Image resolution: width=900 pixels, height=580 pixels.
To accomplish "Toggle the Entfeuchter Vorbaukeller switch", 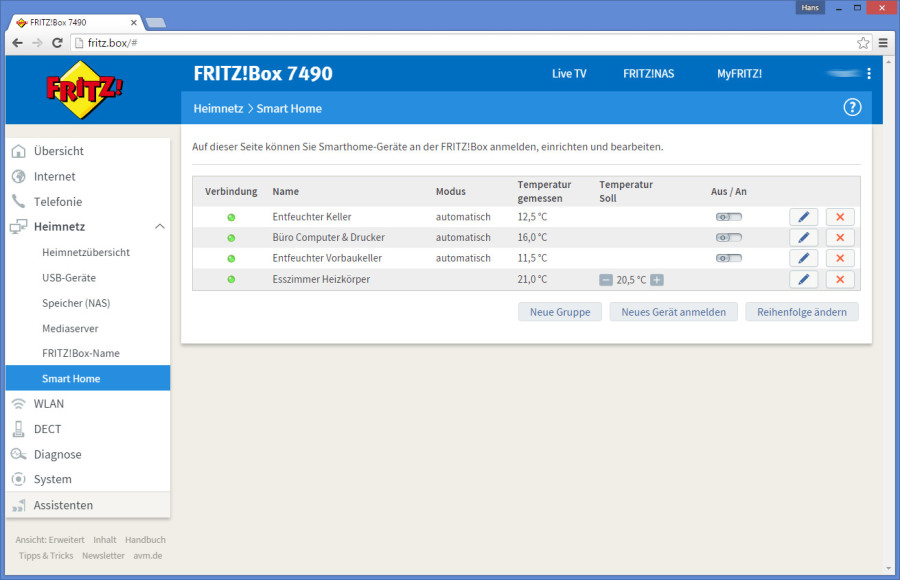I will click(x=728, y=259).
